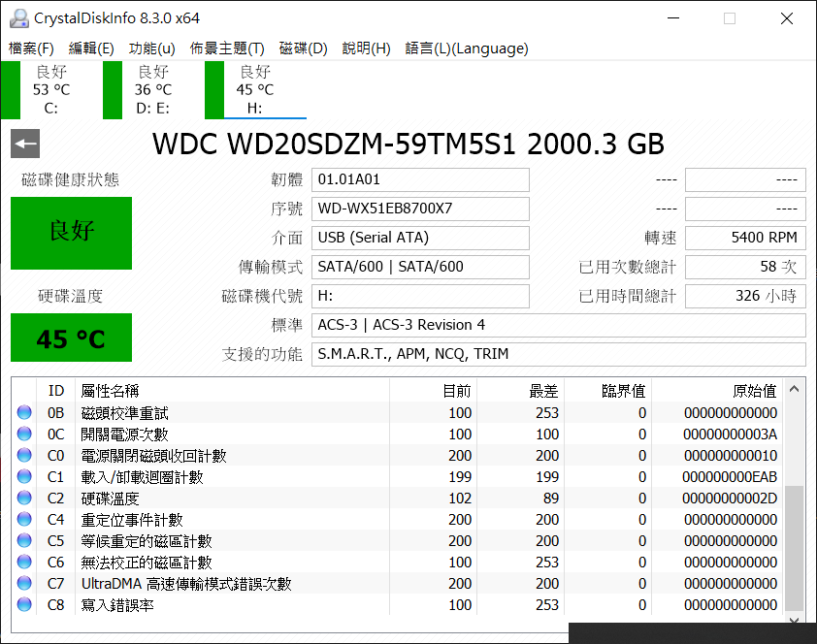This screenshot has width=817, height=644.
Task: Click the raw value 000000000EAB
Action: click(730, 477)
